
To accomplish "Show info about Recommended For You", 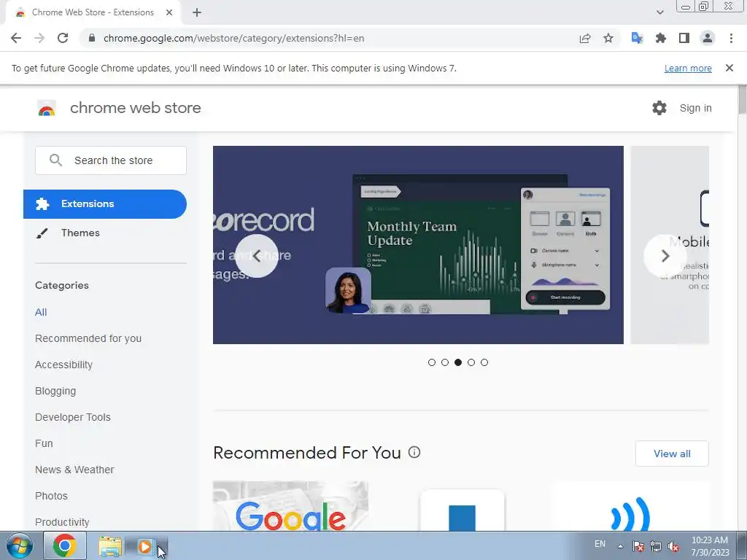I will tap(414, 452).
